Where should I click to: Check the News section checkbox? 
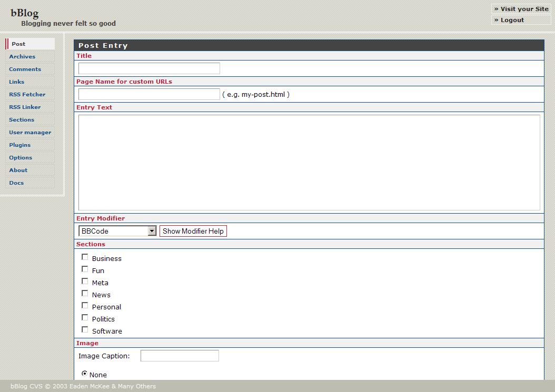coord(85,293)
